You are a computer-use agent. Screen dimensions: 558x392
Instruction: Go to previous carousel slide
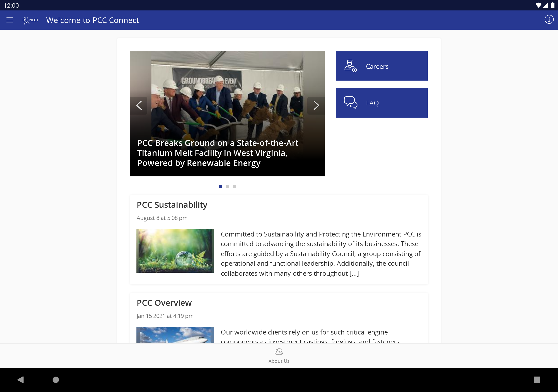(139, 106)
